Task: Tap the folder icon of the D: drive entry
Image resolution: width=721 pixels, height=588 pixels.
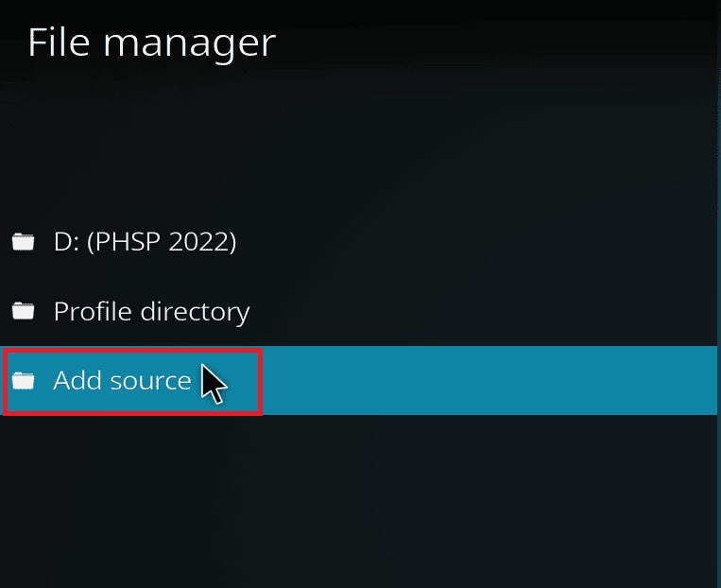Action: click(23, 242)
